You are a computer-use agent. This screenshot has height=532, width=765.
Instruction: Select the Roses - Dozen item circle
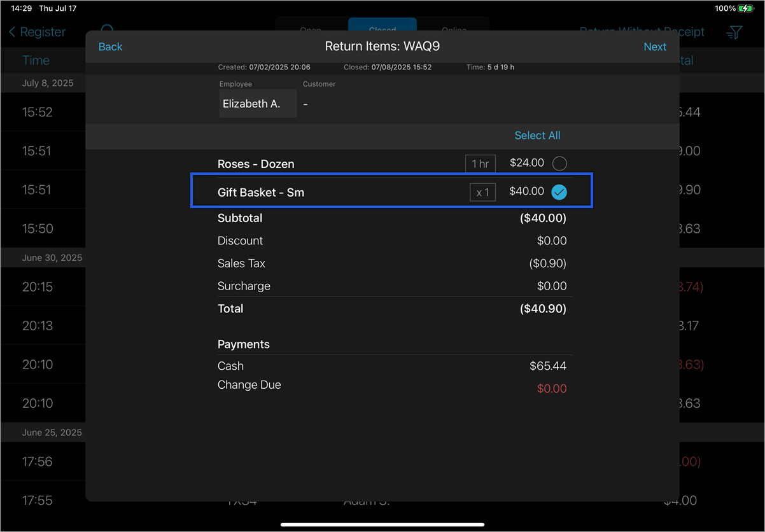(x=559, y=164)
